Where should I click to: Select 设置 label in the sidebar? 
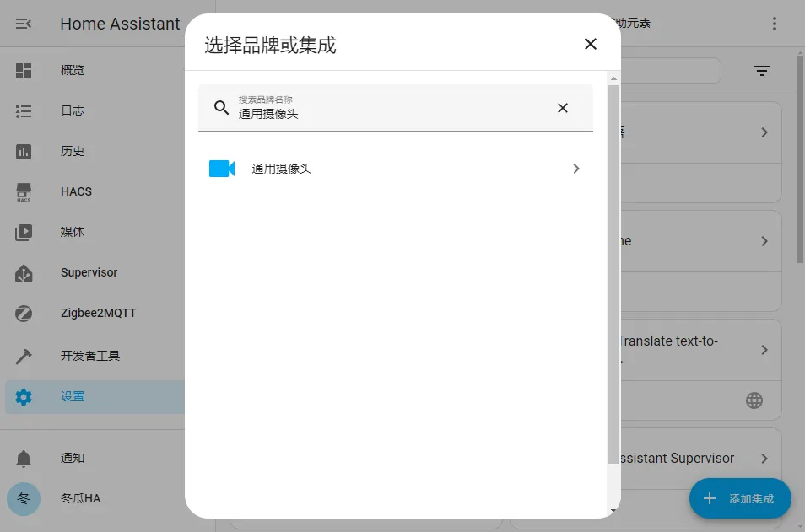(73, 396)
